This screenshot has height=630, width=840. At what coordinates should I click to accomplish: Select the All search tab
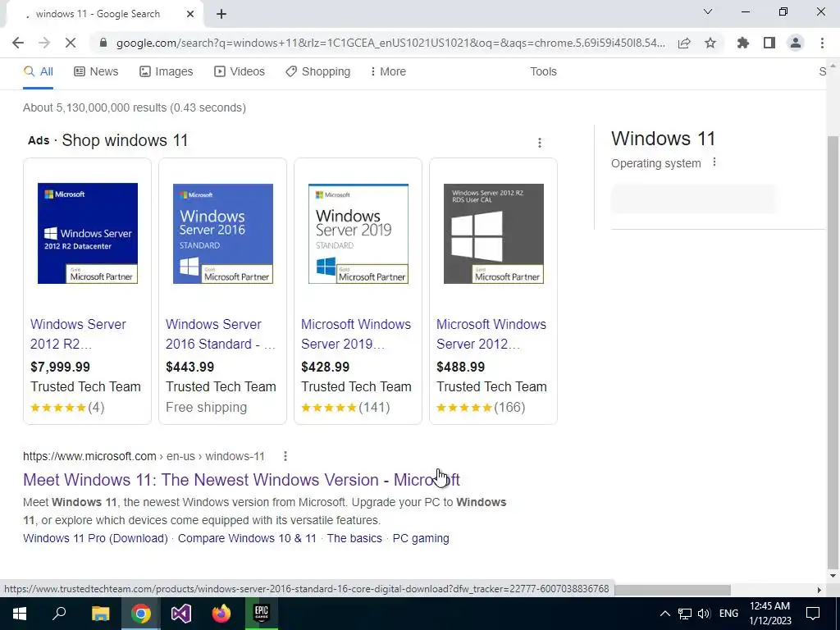[x=38, y=72]
